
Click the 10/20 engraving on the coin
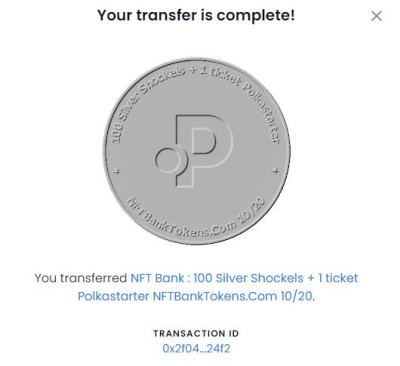254,211
